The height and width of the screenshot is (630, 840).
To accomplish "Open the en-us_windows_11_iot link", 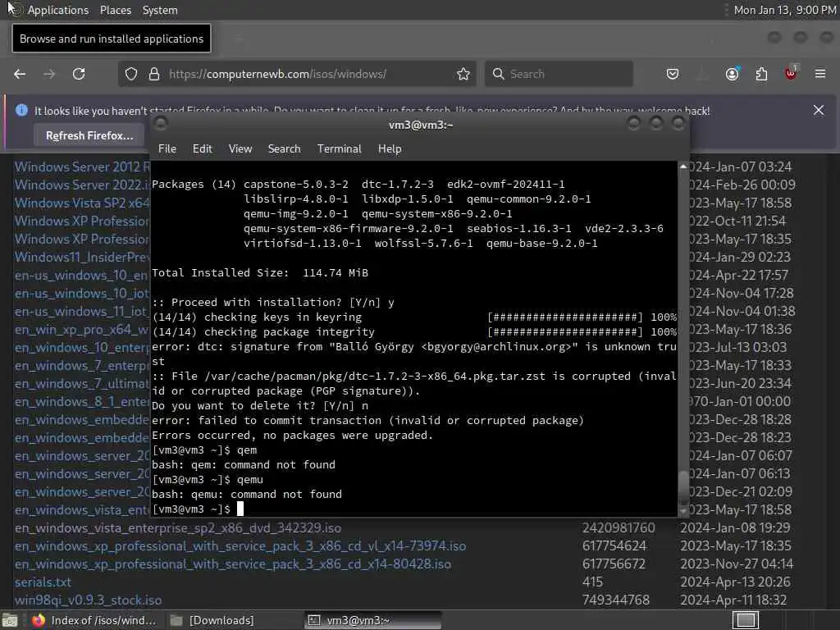I will point(82,311).
